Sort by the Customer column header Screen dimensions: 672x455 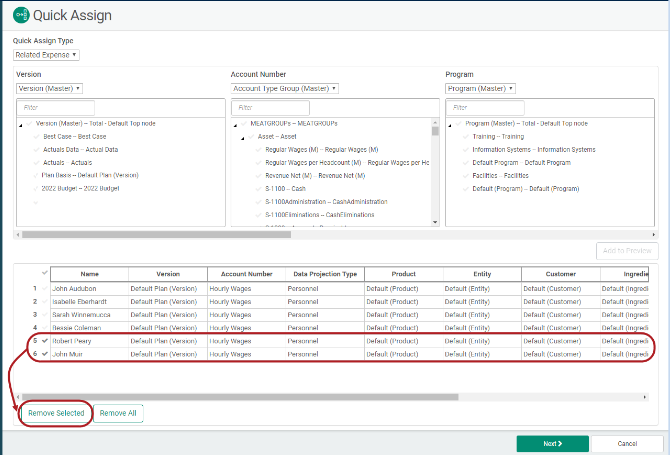pyautogui.click(x=561, y=274)
